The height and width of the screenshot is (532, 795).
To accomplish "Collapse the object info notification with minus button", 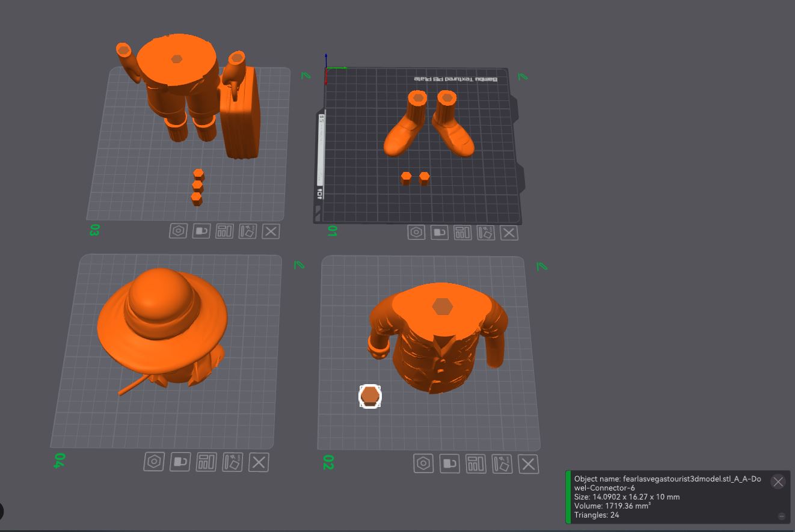I will (x=781, y=516).
